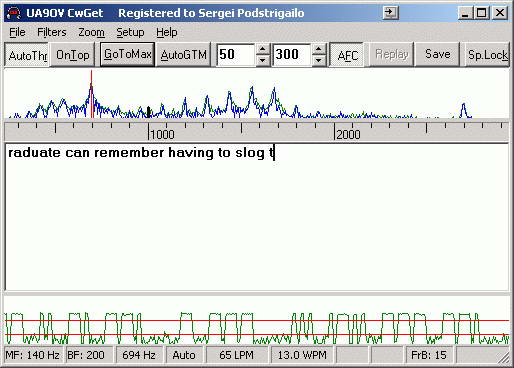The width and height of the screenshot is (514, 368).
Task: Open the File menu
Action: [17, 32]
